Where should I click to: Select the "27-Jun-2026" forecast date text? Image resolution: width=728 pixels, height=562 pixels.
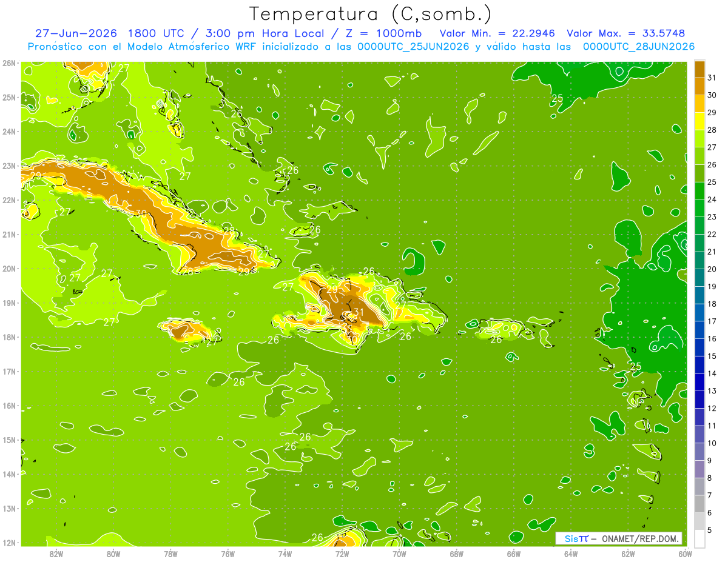[x=76, y=33]
